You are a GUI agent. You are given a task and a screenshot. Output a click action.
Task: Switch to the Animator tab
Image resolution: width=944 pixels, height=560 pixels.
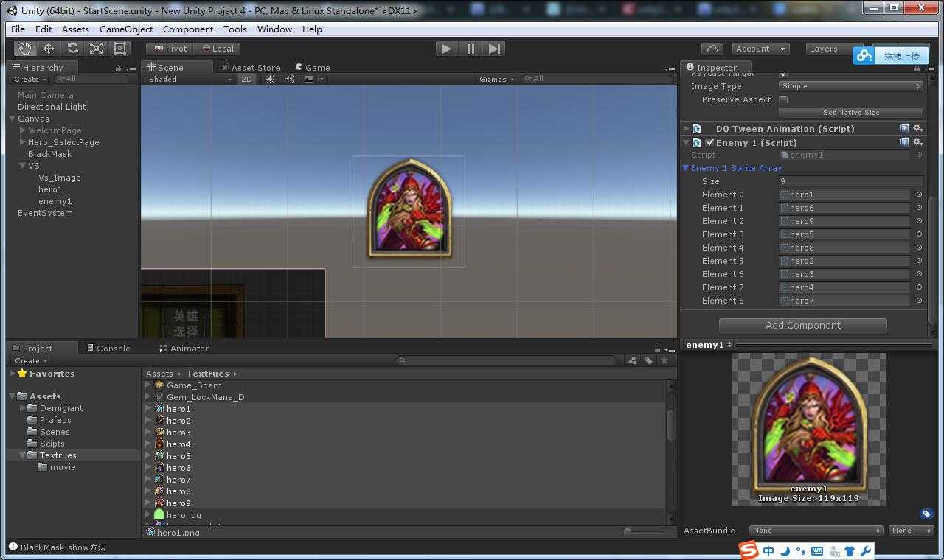click(x=184, y=348)
